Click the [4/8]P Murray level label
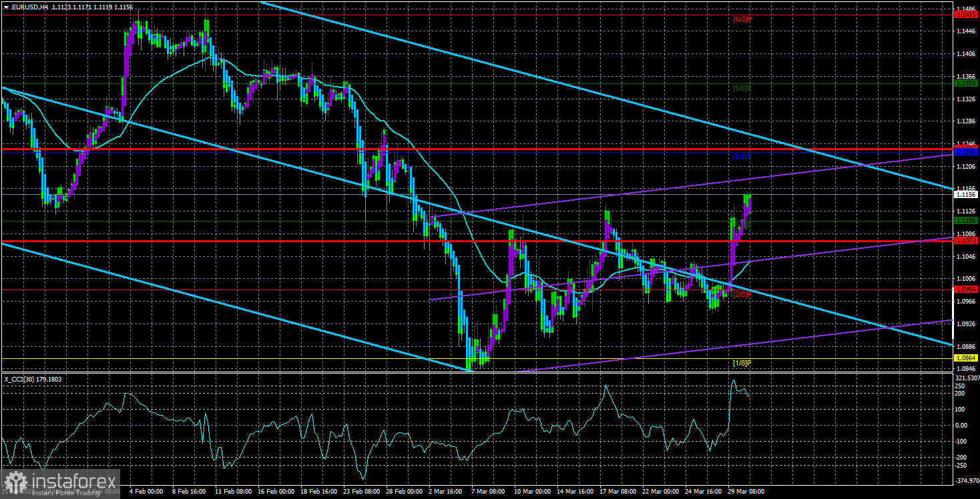Image resolution: width=980 pixels, height=499 pixels. pyautogui.click(x=742, y=157)
